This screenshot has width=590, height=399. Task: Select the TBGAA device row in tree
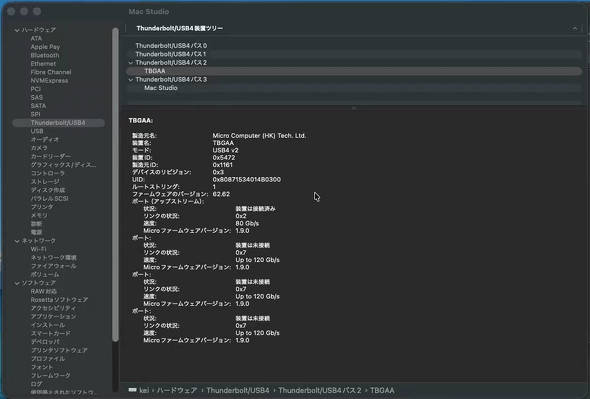coord(354,71)
